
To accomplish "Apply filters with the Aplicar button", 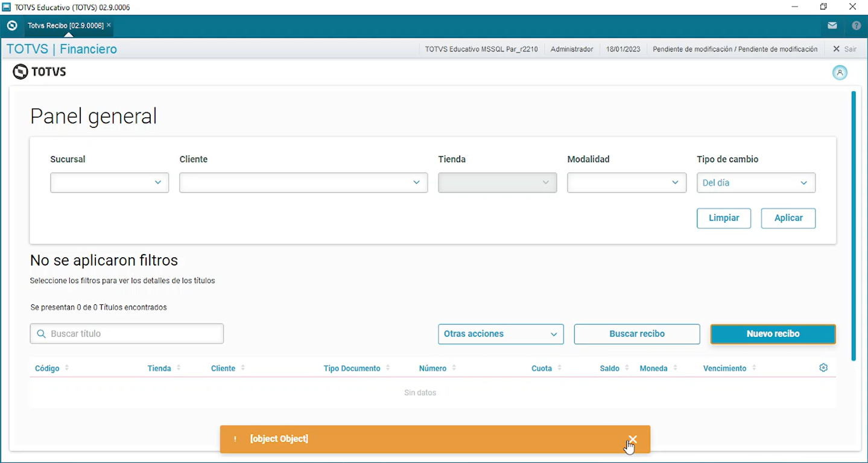I will click(788, 219).
